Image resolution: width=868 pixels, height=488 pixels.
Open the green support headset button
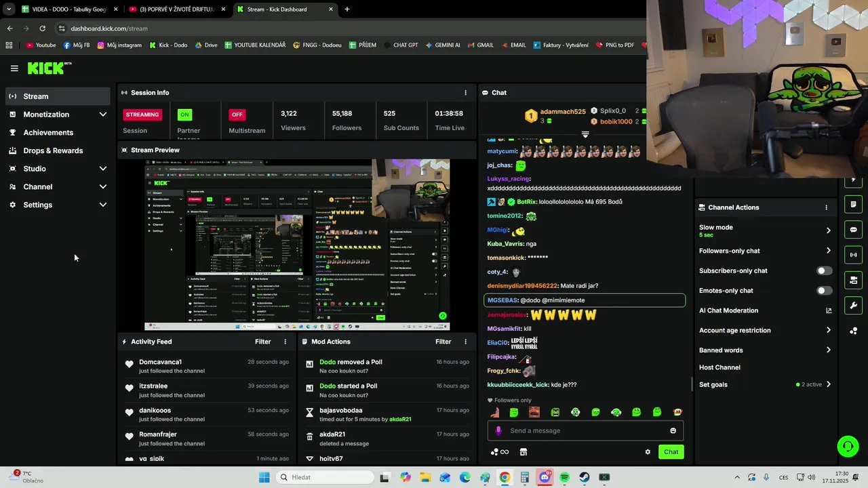[x=848, y=446]
